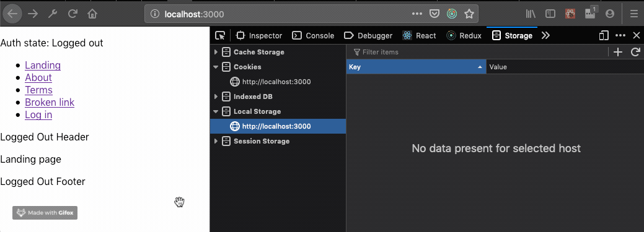Sort by the Key column header
The image size is (644, 232).
pyautogui.click(x=416, y=67)
